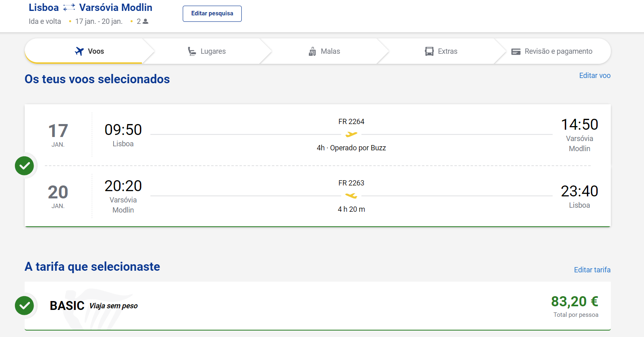Image resolution: width=644 pixels, height=337 pixels.
Task: Click the passenger icon next to 2
Action: [x=146, y=21]
